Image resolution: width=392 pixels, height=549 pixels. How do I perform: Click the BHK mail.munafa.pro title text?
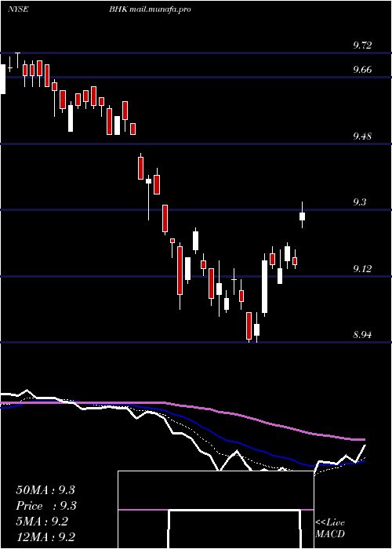point(150,9)
